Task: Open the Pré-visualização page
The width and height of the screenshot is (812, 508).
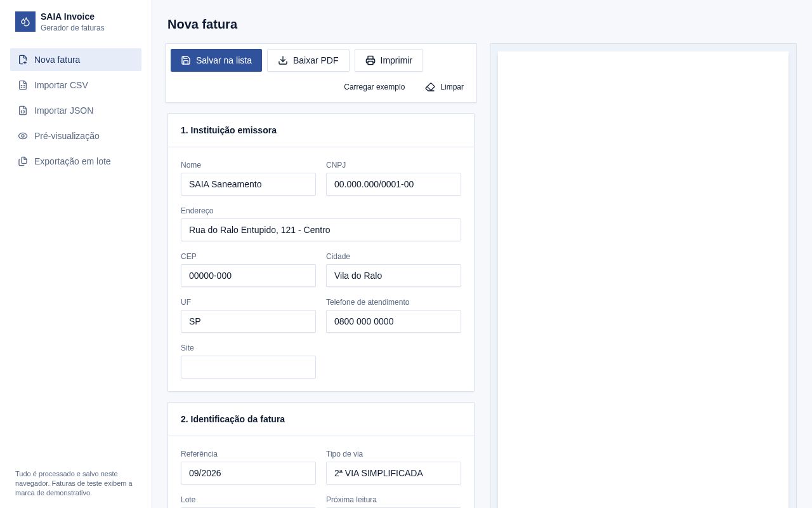Action: click(x=75, y=136)
